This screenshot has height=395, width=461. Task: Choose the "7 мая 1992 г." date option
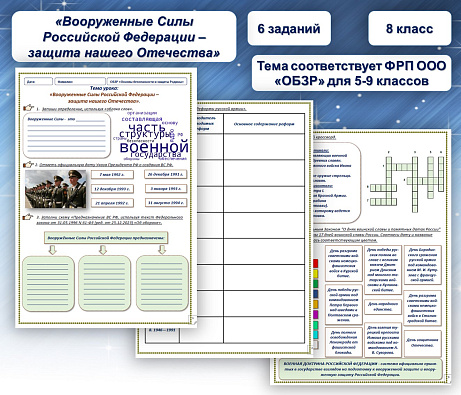coord(112,175)
